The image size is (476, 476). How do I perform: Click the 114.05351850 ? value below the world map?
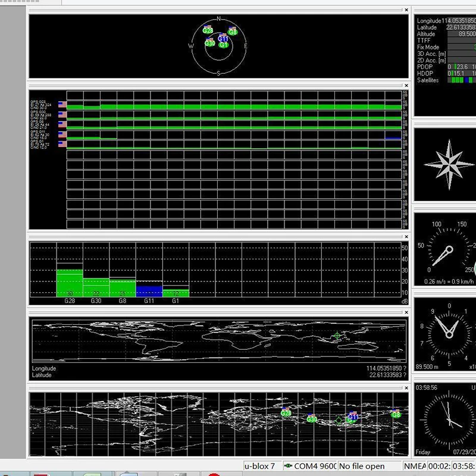[386, 368]
